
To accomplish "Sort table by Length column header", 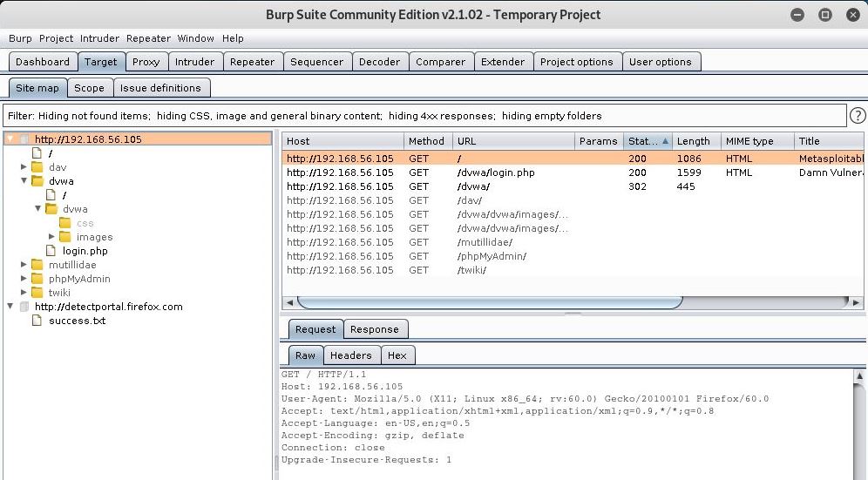I will click(696, 141).
